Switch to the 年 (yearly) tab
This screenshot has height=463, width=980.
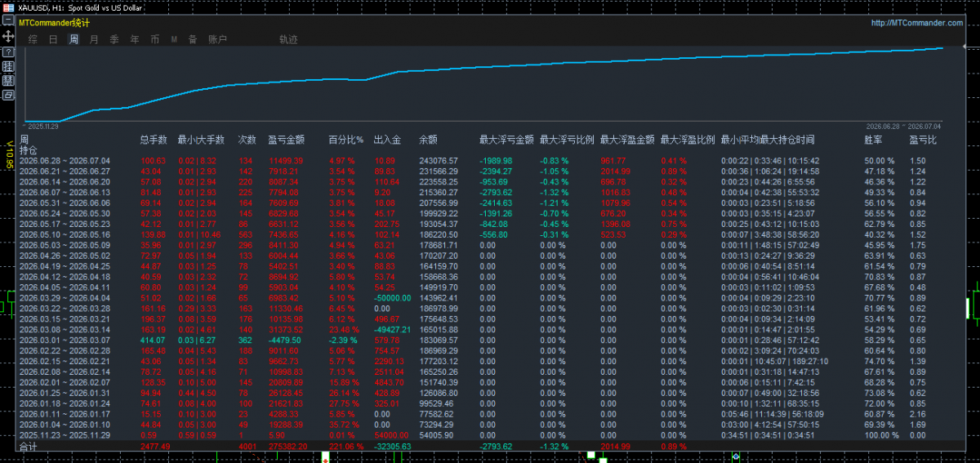click(135, 39)
